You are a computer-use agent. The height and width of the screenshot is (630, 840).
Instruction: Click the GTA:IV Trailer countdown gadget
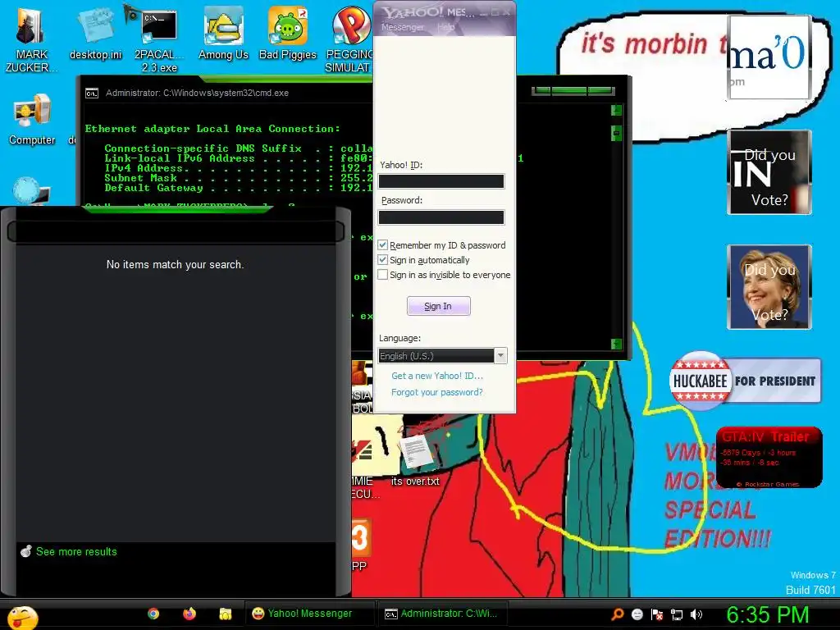pyautogui.click(x=769, y=457)
